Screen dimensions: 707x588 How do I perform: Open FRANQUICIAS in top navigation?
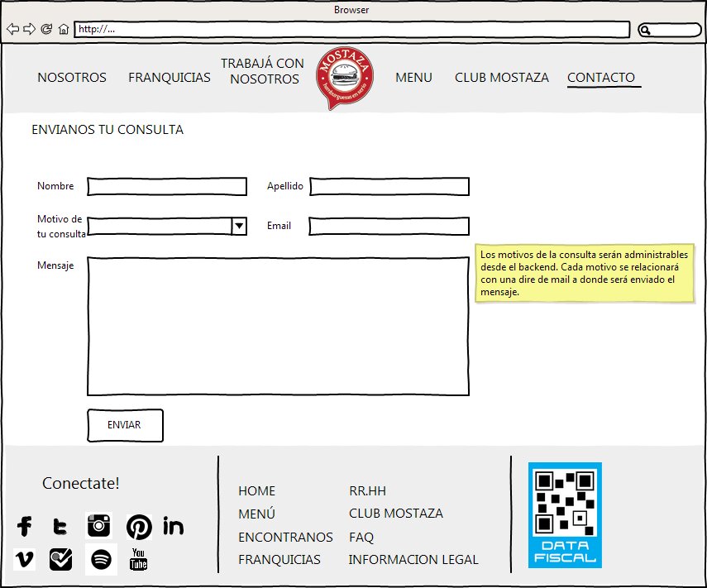pyautogui.click(x=169, y=78)
